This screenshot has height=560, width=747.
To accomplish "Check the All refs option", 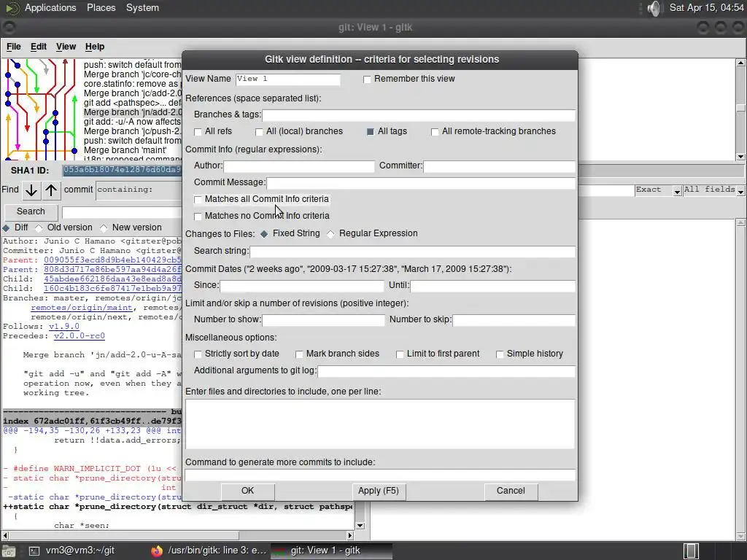I will point(198,132).
